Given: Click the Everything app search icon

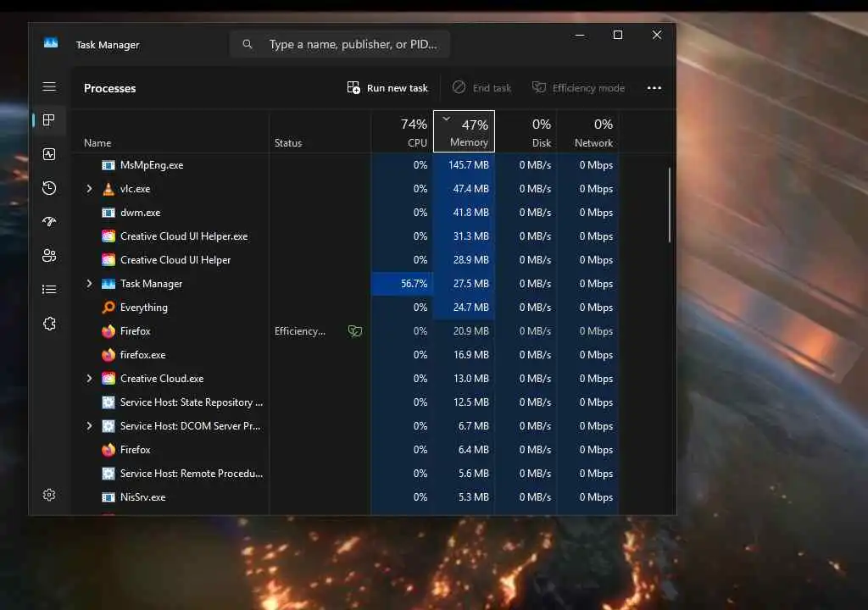Looking at the screenshot, I should pos(108,308).
